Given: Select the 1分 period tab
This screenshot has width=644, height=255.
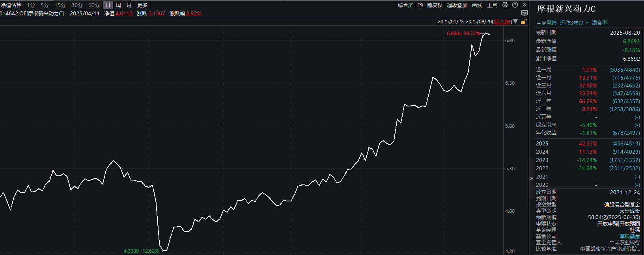Looking at the screenshot, I should [x=31, y=5].
